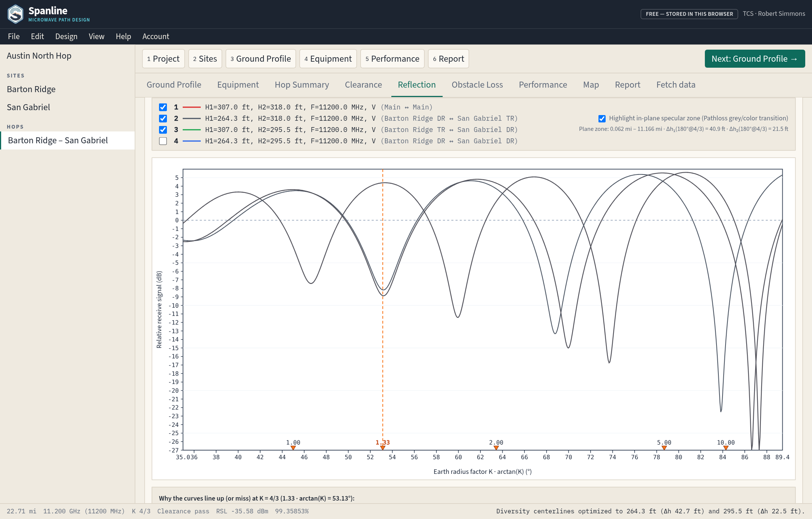This screenshot has width=812, height=519.
Task: Go to step 4 Equipment
Action: [x=328, y=59]
